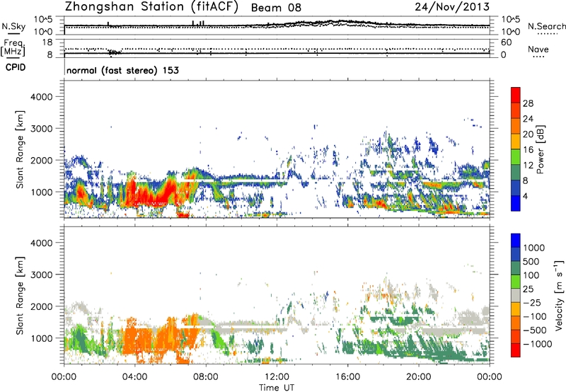Pick the red bottom segment of velocity colorbar

click(x=516, y=350)
